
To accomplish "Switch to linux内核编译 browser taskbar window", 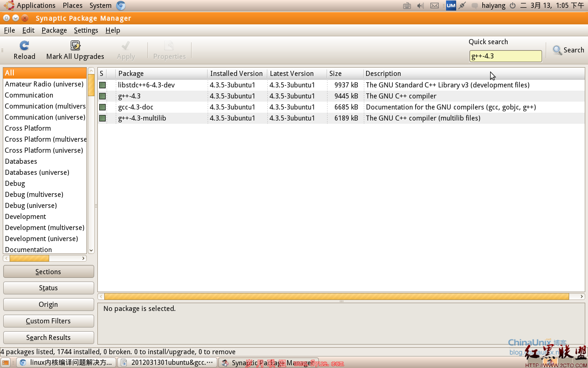I will (66, 362).
